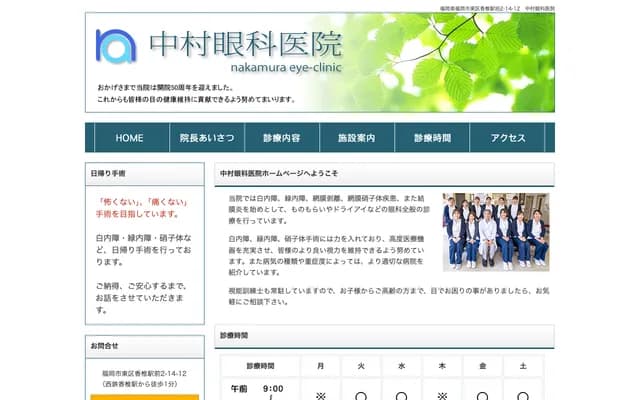
Task: Click the 中村眼科医院ホームページへようこそ heading
Action: (x=279, y=173)
